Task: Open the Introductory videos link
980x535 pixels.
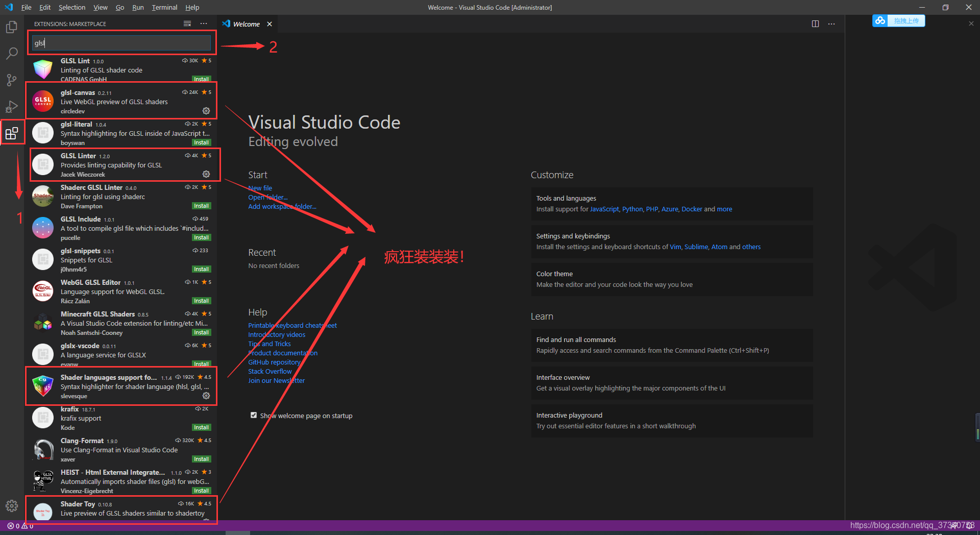Action: click(x=277, y=334)
